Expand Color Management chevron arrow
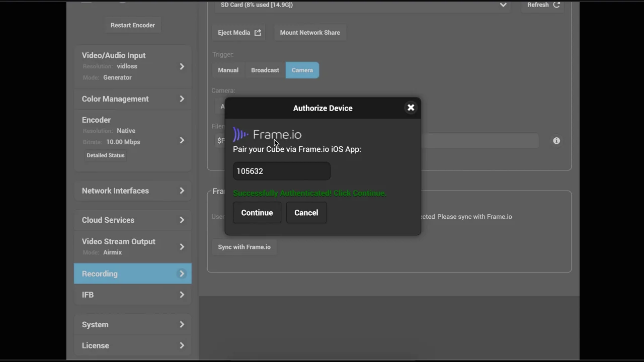 [182, 99]
